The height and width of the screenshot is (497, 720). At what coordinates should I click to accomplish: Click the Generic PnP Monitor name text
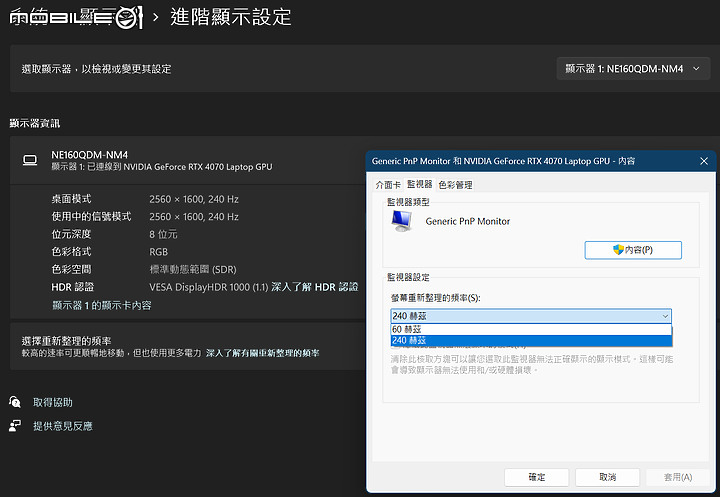467,221
